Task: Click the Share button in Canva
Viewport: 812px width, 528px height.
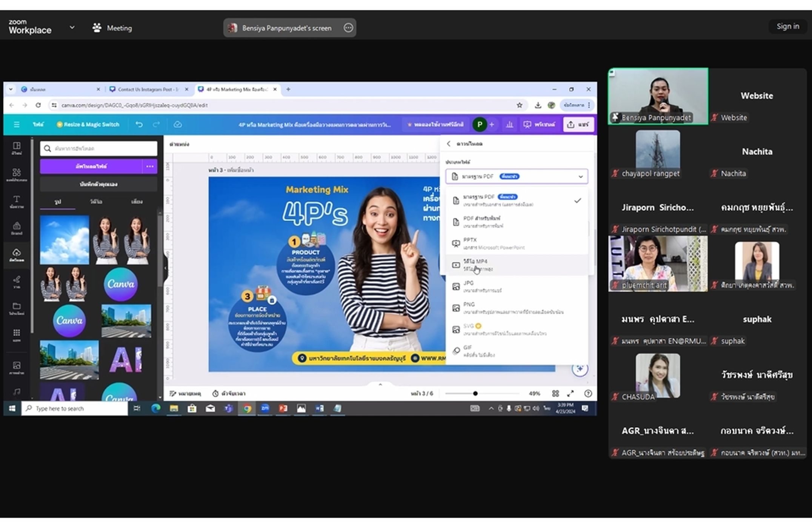Action: (x=578, y=124)
